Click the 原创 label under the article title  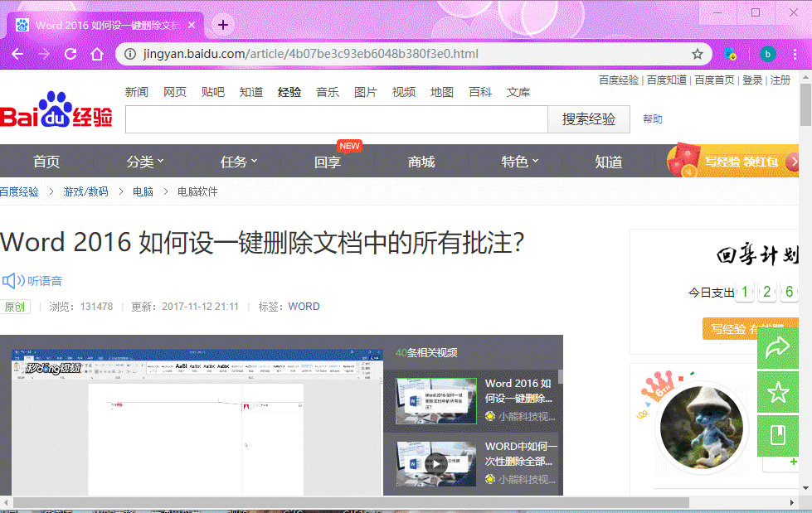coord(14,307)
